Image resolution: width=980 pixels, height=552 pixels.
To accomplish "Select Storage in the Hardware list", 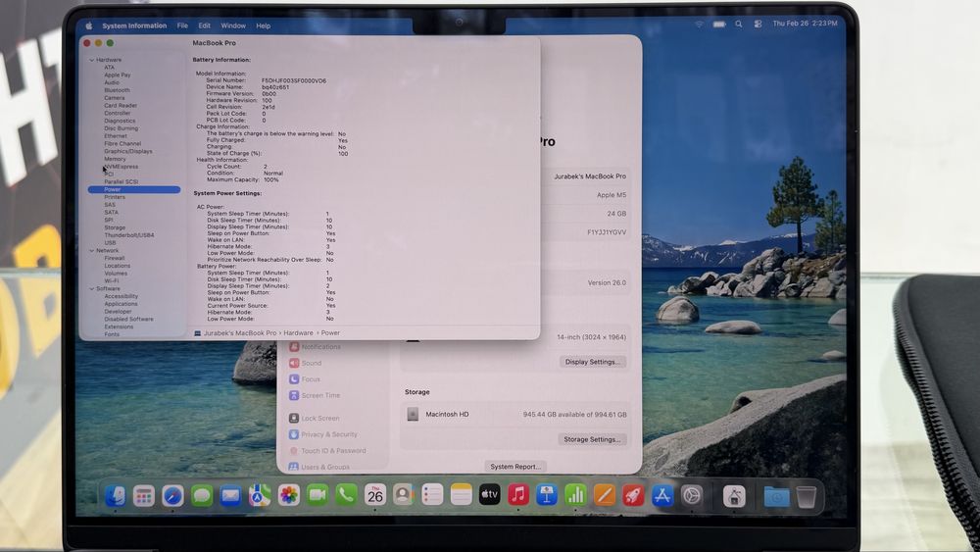I will click(x=115, y=227).
